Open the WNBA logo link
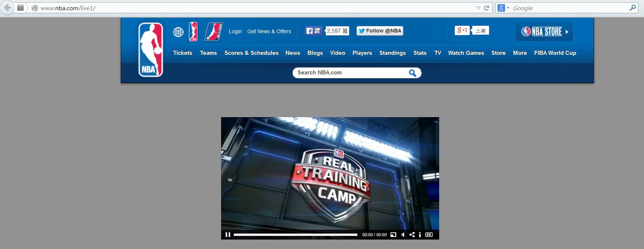This screenshot has width=644, height=249. coord(193,31)
